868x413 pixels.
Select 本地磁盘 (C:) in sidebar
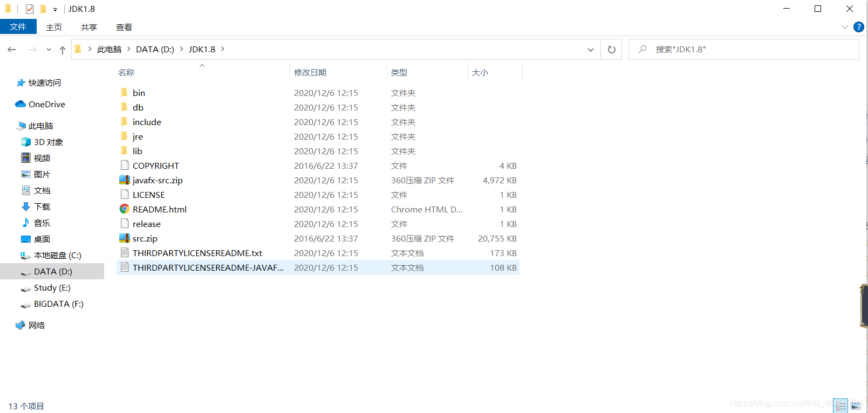tap(58, 255)
